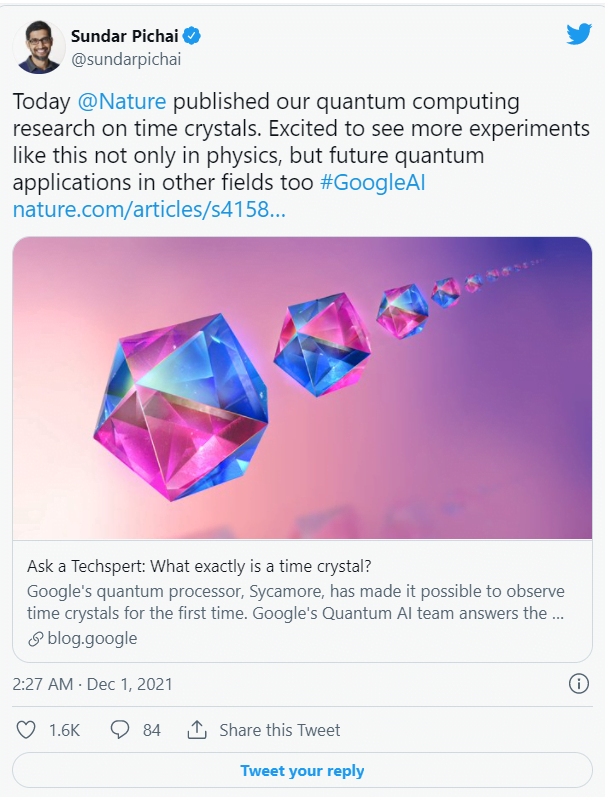This screenshot has width=605, height=797.
Task: Click the Share this Tweet text
Action: coord(280,730)
